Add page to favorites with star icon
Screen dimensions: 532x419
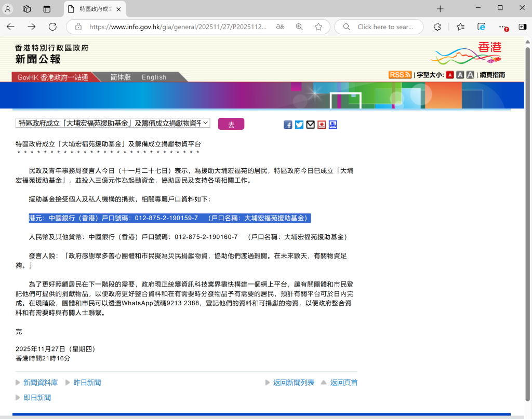(x=318, y=27)
